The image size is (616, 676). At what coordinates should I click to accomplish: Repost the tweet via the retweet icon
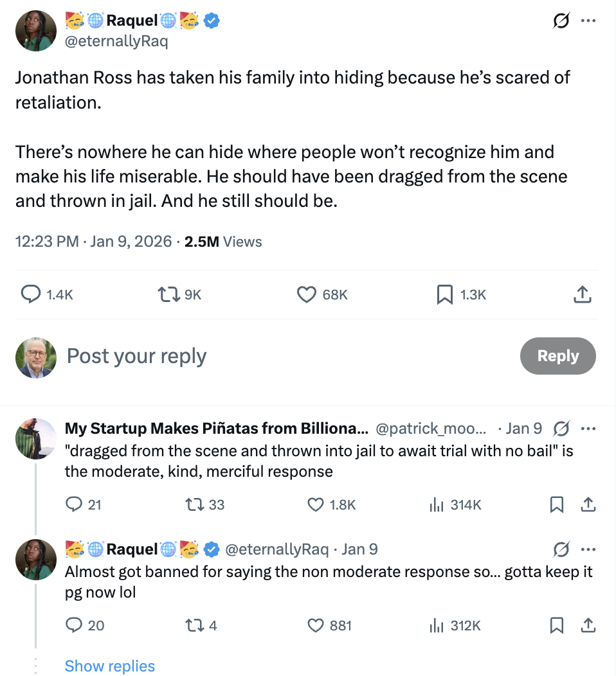point(168,294)
